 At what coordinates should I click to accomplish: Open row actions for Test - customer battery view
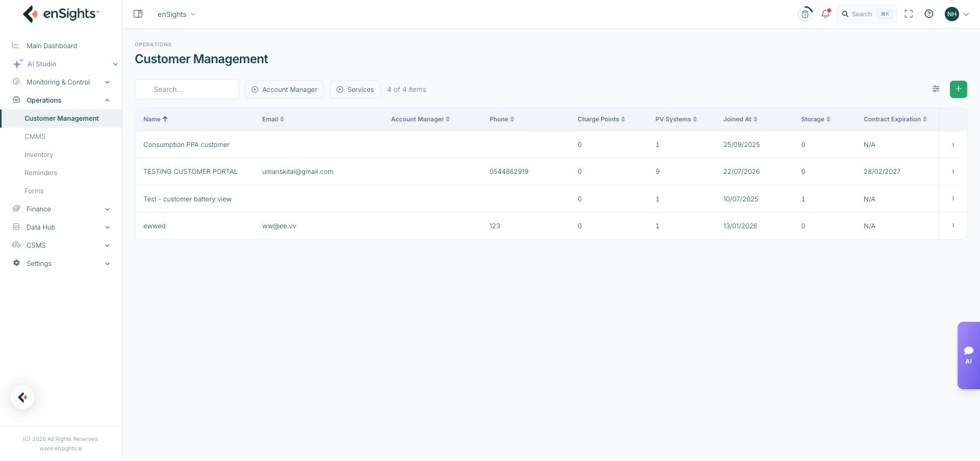[x=953, y=198]
